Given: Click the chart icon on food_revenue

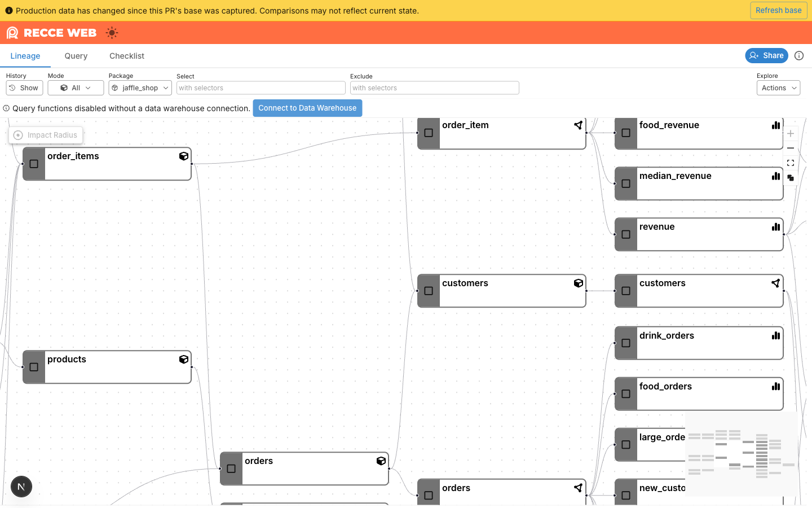Looking at the screenshot, I should click(x=776, y=125).
